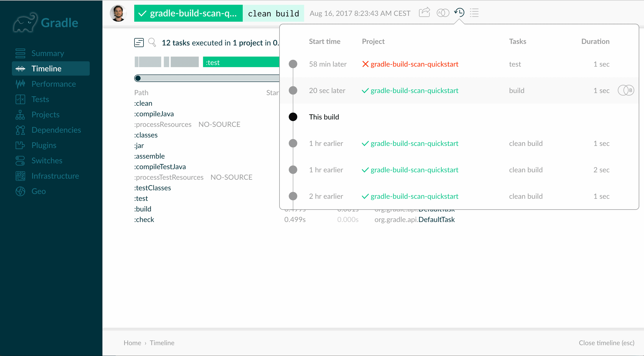Click the Switches toggle icon
The image size is (644, 356).
click(20, 160)
